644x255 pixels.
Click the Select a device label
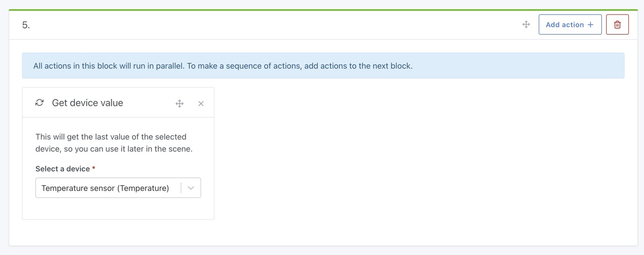pos(62,169)
